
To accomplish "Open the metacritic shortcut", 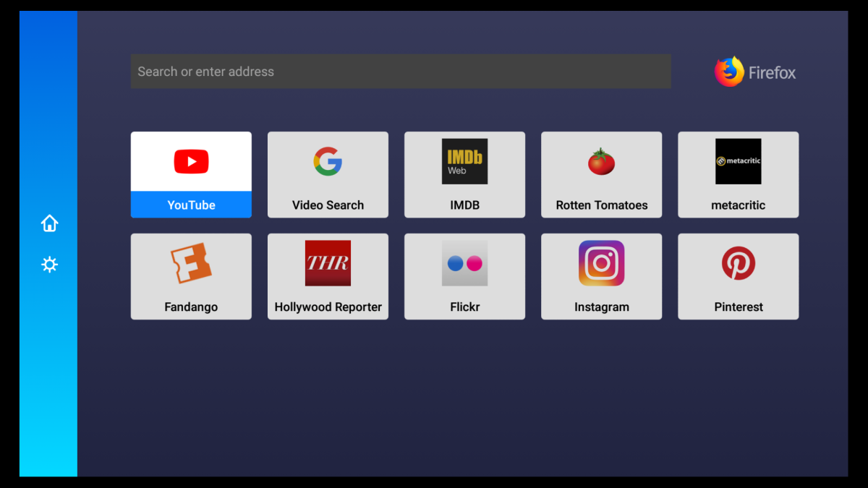I will [x=738, y=175].
